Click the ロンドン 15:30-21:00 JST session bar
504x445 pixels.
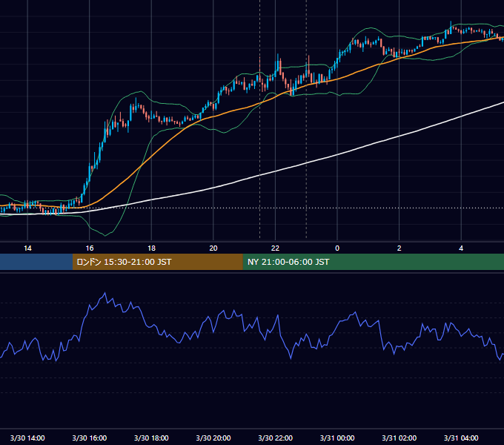click(x=157, y=262)
